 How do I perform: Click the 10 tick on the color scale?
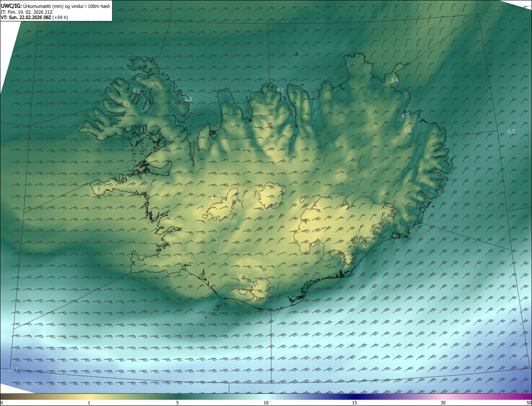pyautogui.click(x=266, y=403)
